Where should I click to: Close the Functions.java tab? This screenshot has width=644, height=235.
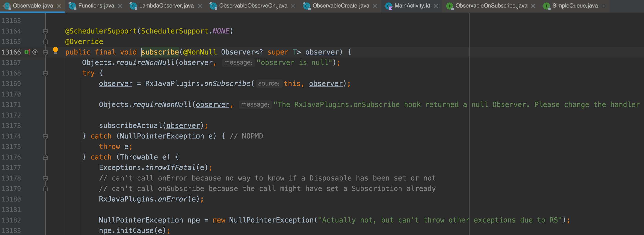[120, 6]
